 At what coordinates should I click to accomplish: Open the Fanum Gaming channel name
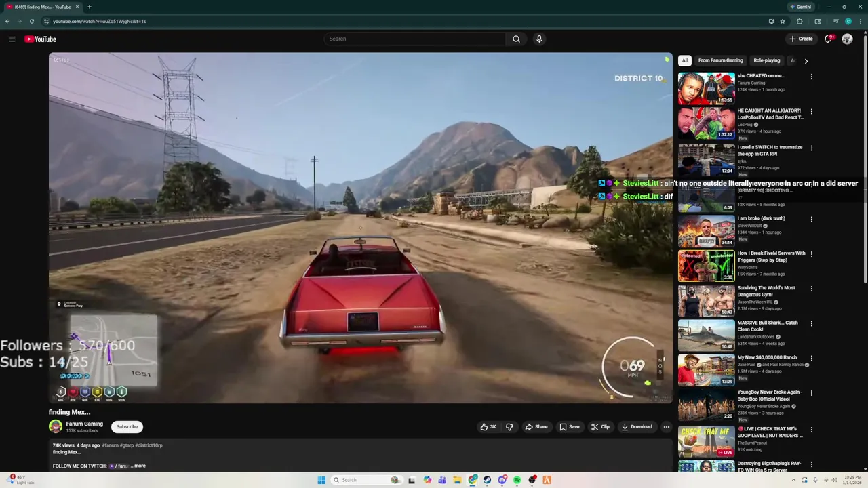coord(84,424)
